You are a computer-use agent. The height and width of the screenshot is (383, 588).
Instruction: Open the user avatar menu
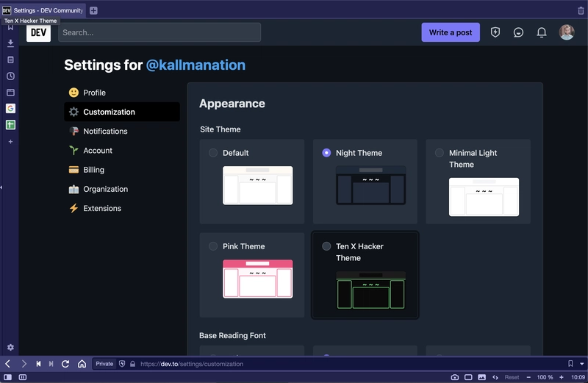(567, 32)
